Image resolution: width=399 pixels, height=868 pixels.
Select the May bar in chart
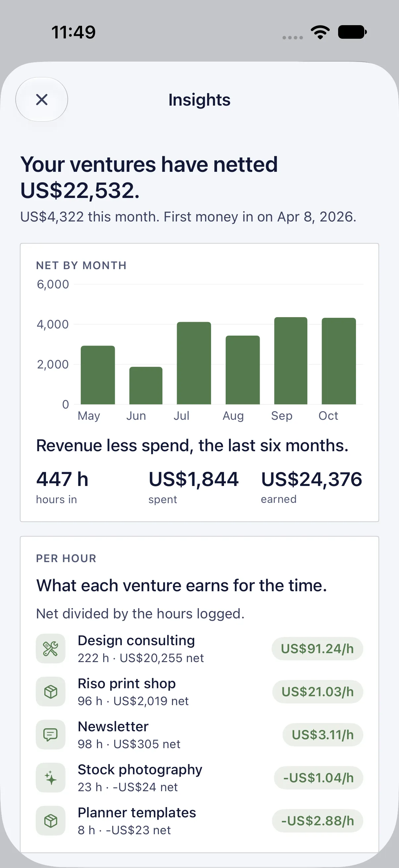(98, 375)
